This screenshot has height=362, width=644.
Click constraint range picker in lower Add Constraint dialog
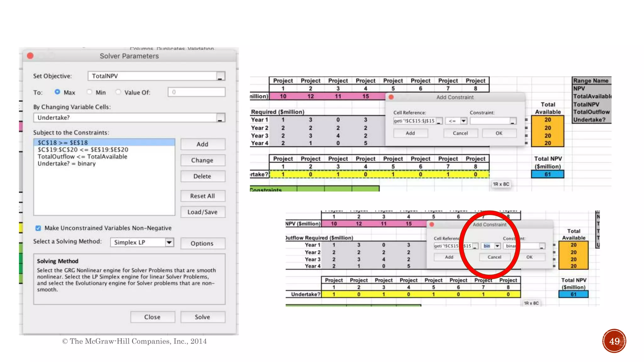click(541, 246)
